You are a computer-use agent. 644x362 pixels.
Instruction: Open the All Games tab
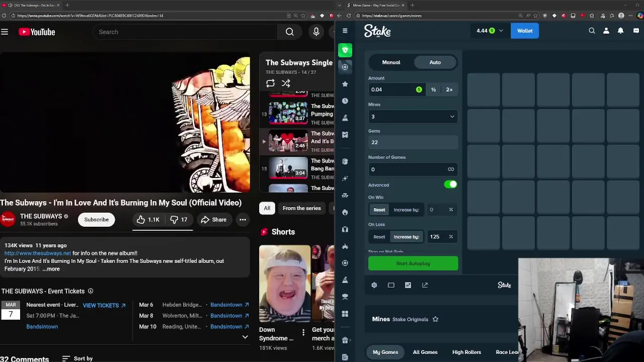click(x=425, y=352)
